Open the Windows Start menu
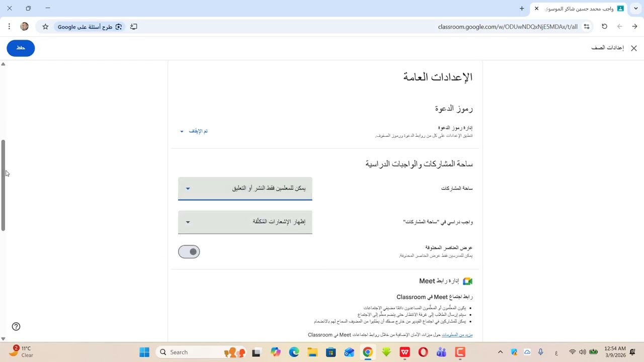This screenshot has width=644, height=362. (144, 352)
